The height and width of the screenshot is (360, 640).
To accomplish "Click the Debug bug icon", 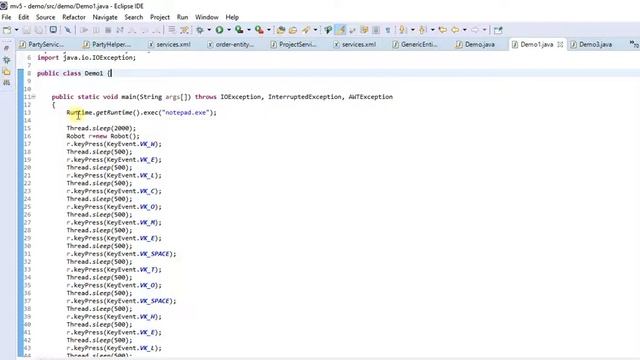I will click(x=200, y=30).
